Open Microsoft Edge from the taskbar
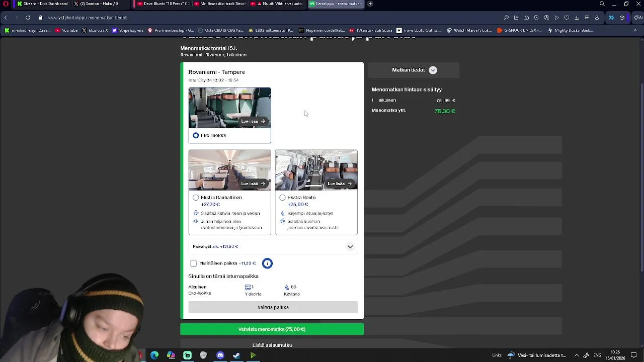 coord(154,355)
